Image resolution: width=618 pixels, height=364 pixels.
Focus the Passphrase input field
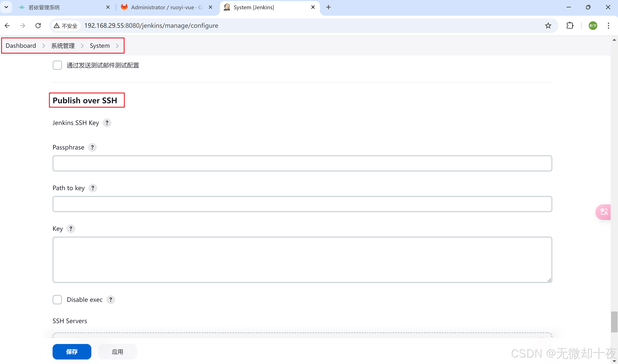(302, 163)
